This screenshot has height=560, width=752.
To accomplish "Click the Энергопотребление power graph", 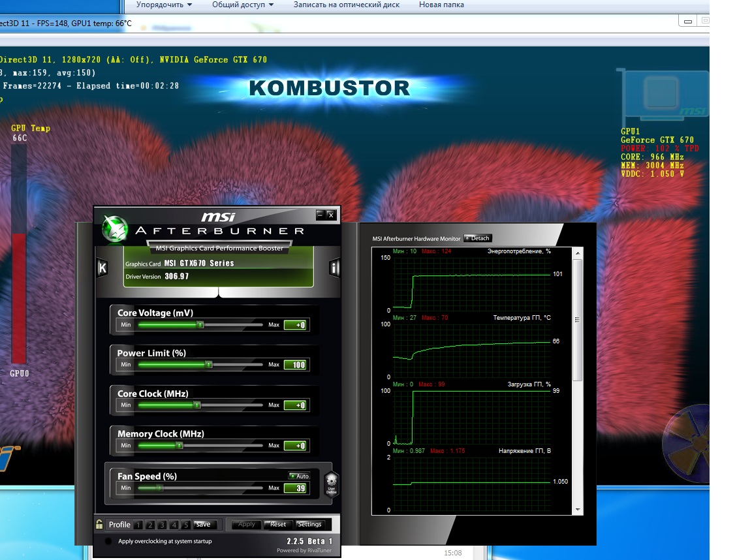I will pos(471,284).
